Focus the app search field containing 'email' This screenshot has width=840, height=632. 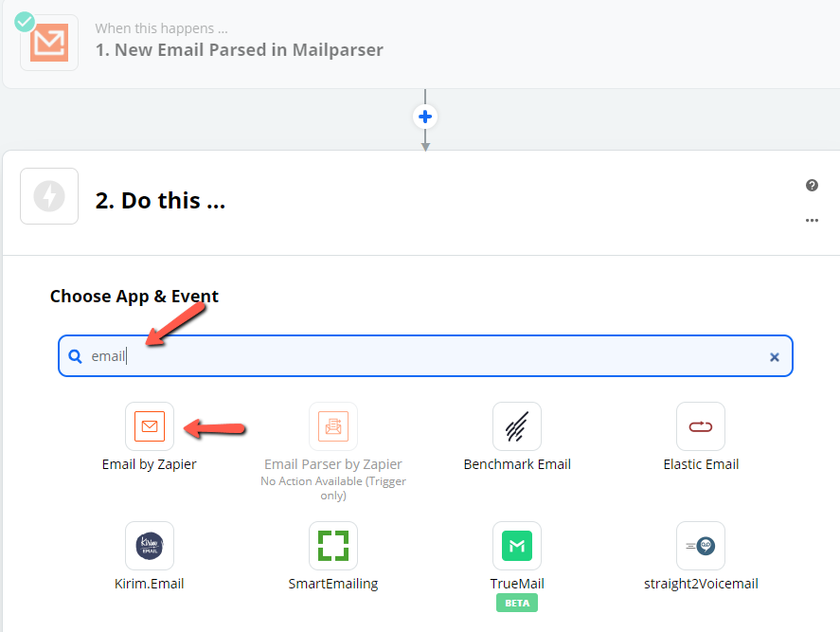(425, 356)
